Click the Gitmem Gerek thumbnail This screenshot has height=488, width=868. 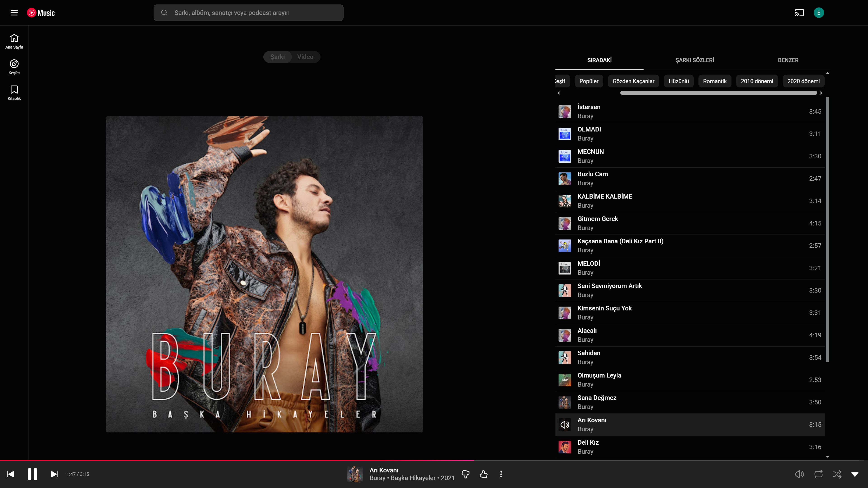pyautogui.click(x=565, y=223)
